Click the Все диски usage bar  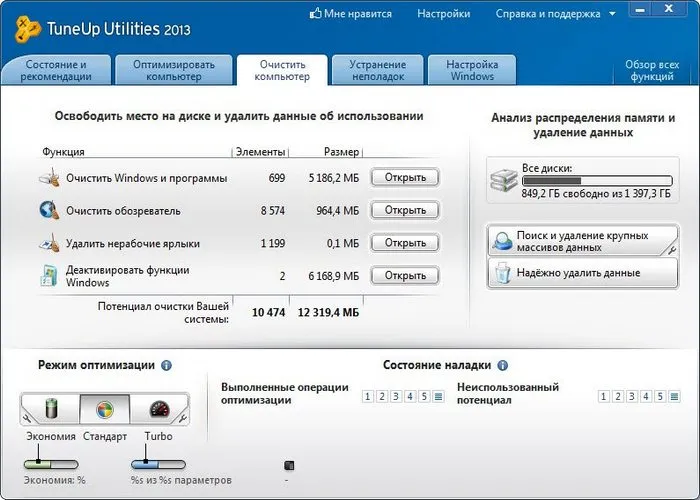click(597, 181)
